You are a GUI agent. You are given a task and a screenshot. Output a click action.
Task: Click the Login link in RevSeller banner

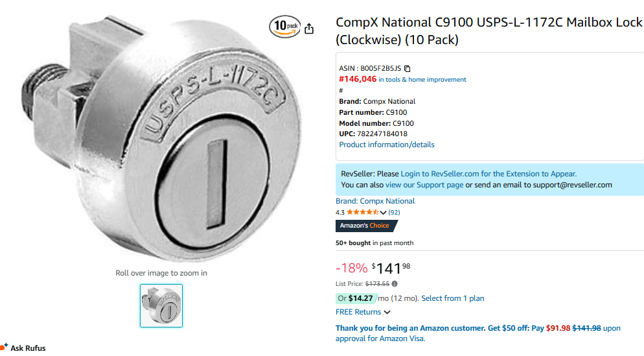tap(410, 174)
